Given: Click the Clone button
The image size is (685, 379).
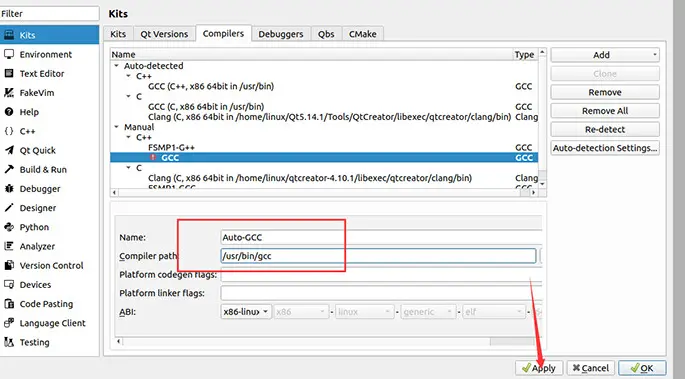Looking at the screenshot, I should (605, 74).
